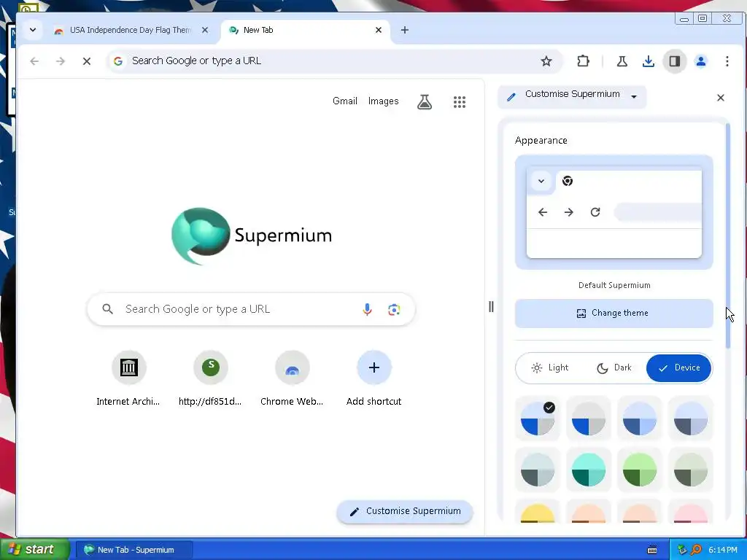Open the Gmail link
This screenshot has height=560, width=747.
tap(345, 101)
